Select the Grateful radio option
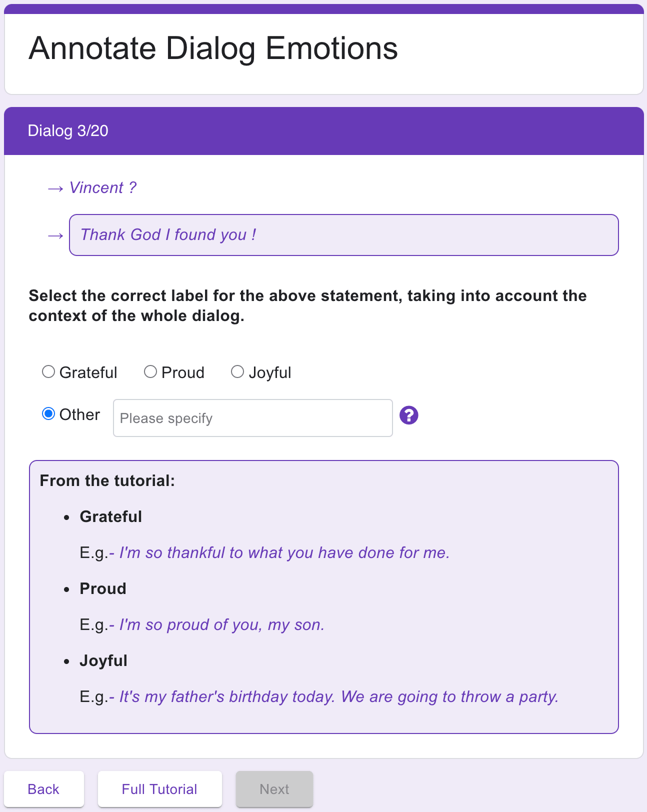 [x=48, y=371]
